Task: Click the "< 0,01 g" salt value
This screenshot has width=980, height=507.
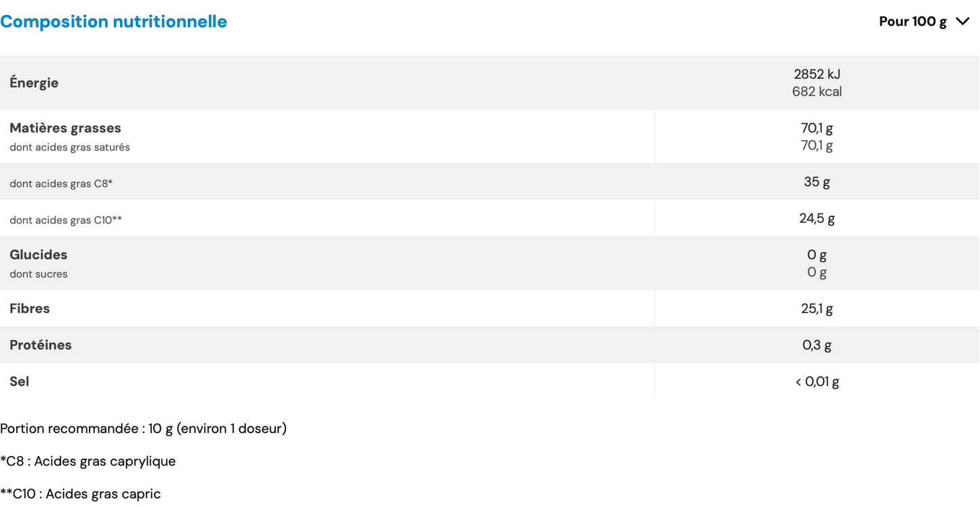Action: pos(817,382)
